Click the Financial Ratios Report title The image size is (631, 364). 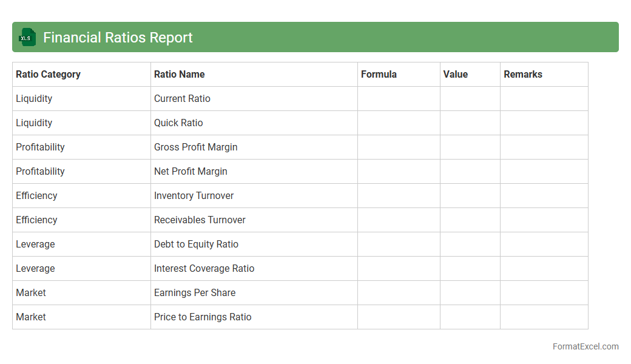point(118,38)
